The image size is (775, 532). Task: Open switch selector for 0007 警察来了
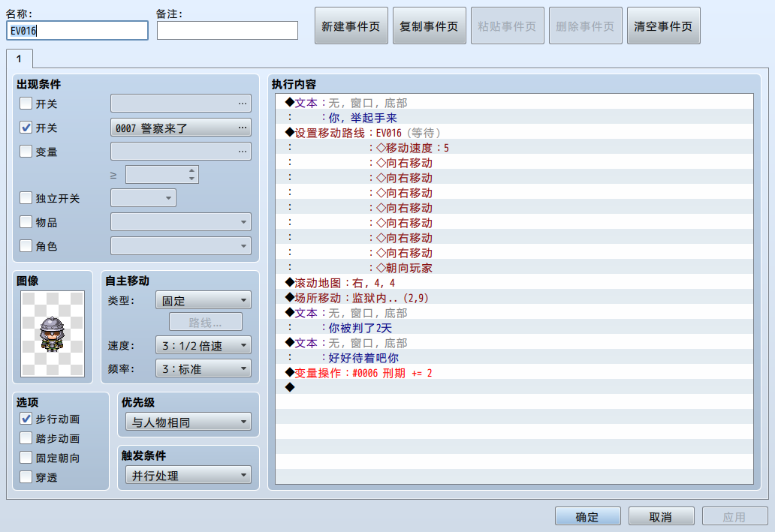[181, 128]
